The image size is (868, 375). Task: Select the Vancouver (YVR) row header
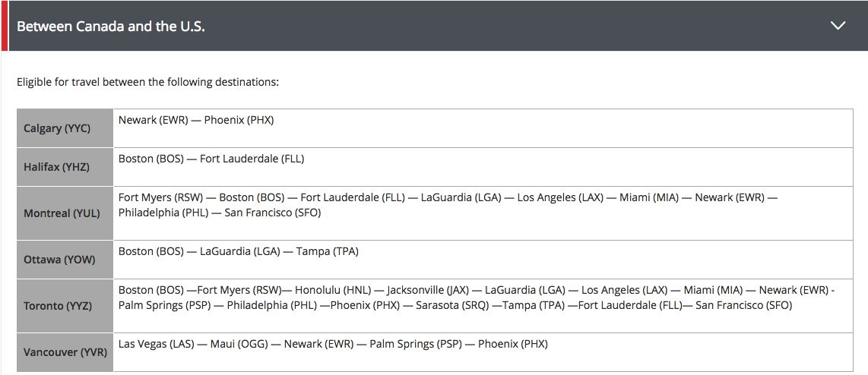(65, 352)
